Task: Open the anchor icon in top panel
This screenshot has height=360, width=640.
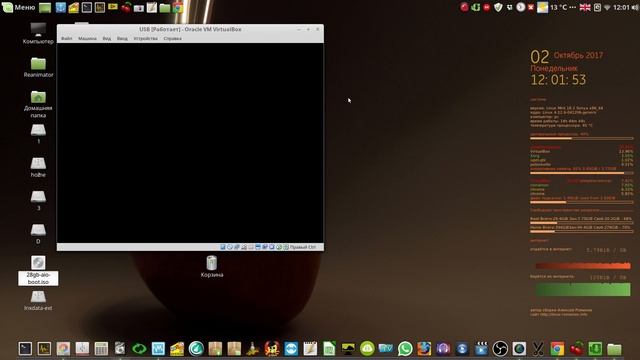Action: coord(61,7)
